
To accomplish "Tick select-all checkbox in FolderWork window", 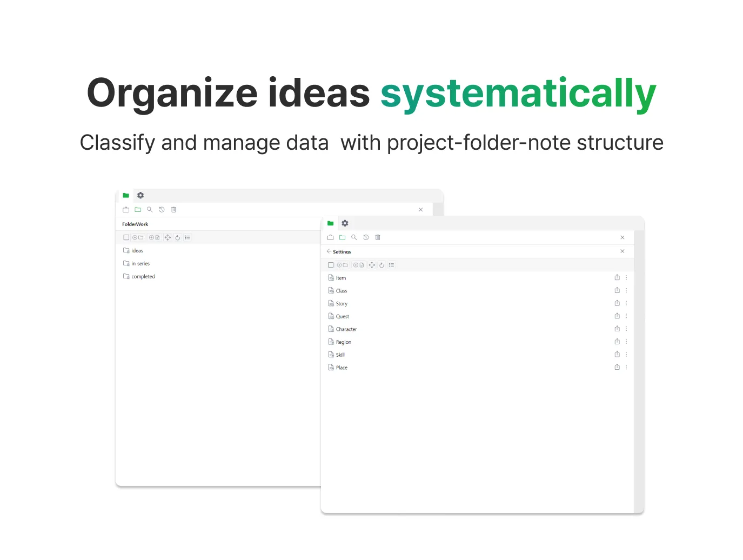I will (126, 237).
